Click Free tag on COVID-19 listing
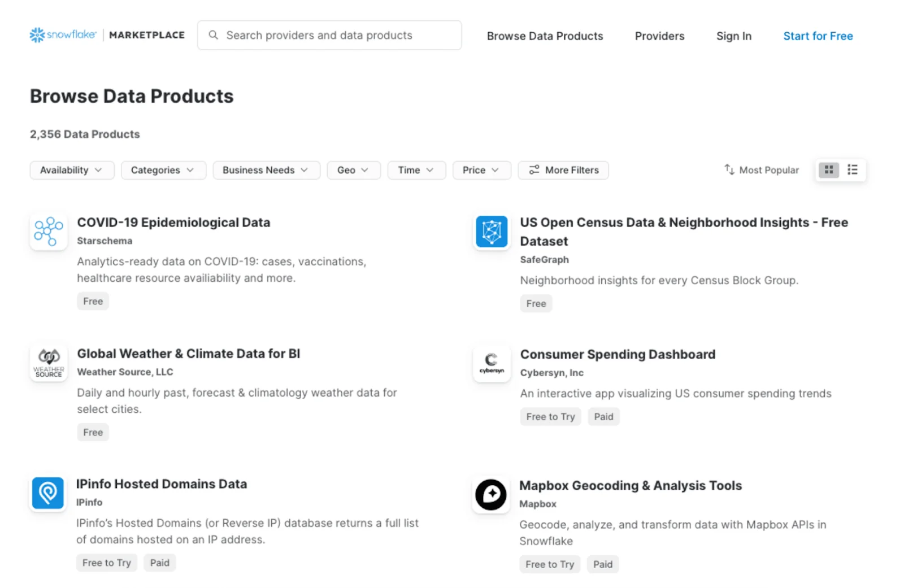 pyautogui.click(x=93, y=301)
